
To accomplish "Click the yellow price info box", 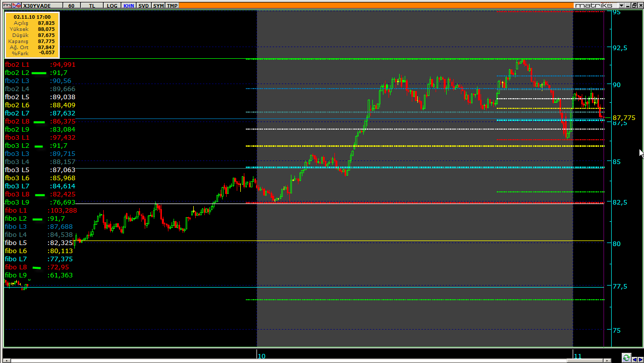I will click(x=32, y=35).
